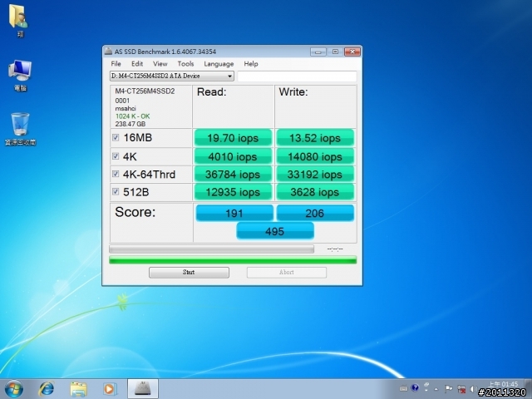Click the 512B write result 3628 iops
This screenshot has height=399, width=532.
[315, 192]
